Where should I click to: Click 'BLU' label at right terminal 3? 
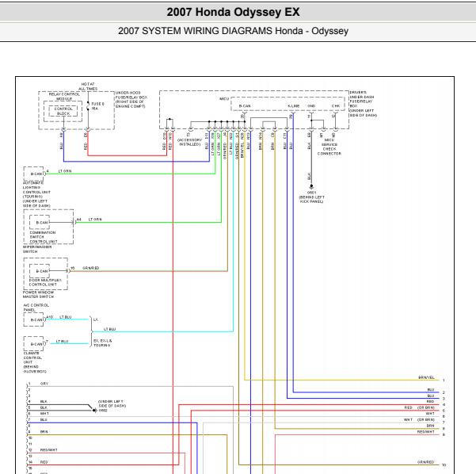point(431,396)
